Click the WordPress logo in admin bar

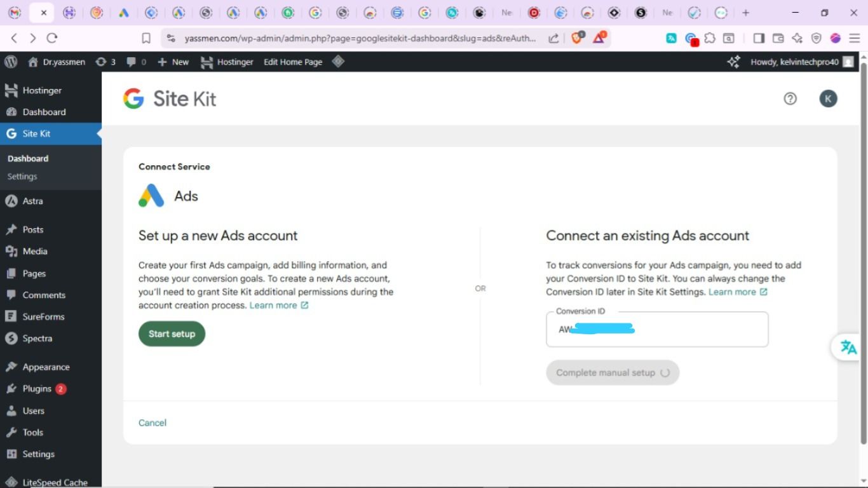click(11, 62)
